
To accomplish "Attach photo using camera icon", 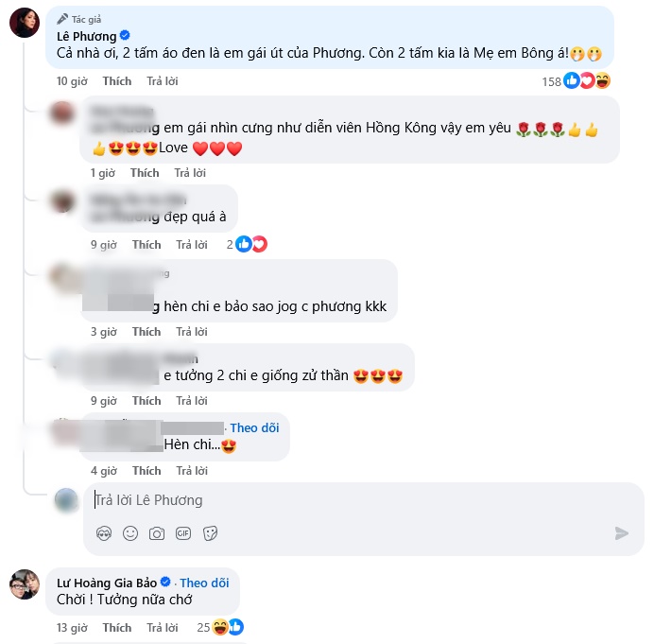I will tap(157, 533).
